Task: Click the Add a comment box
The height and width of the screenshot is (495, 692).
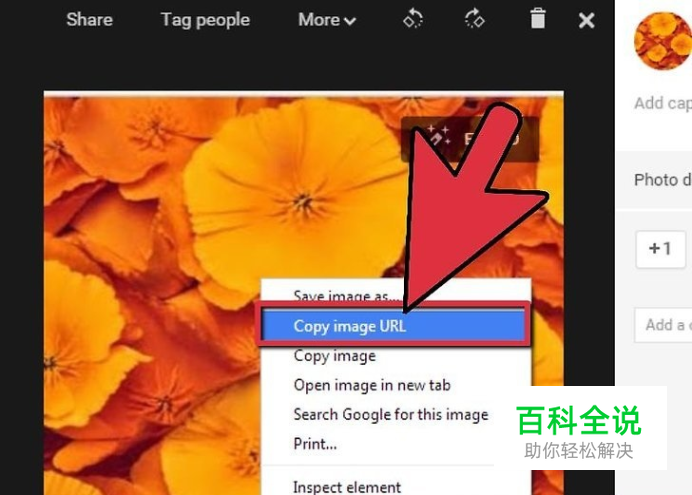Action: 663,325
